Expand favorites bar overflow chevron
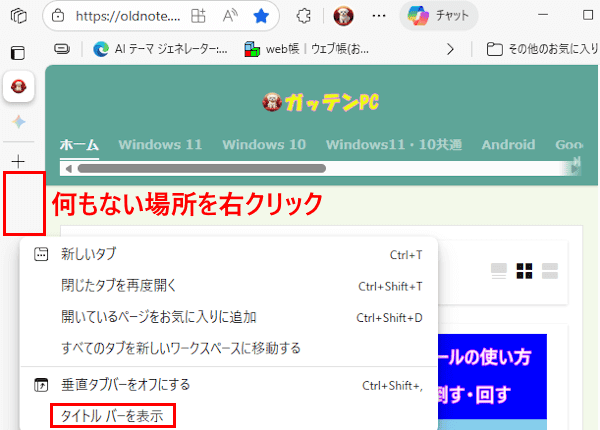The width and height of the screenshot is (600, 430). click(450, 49)
